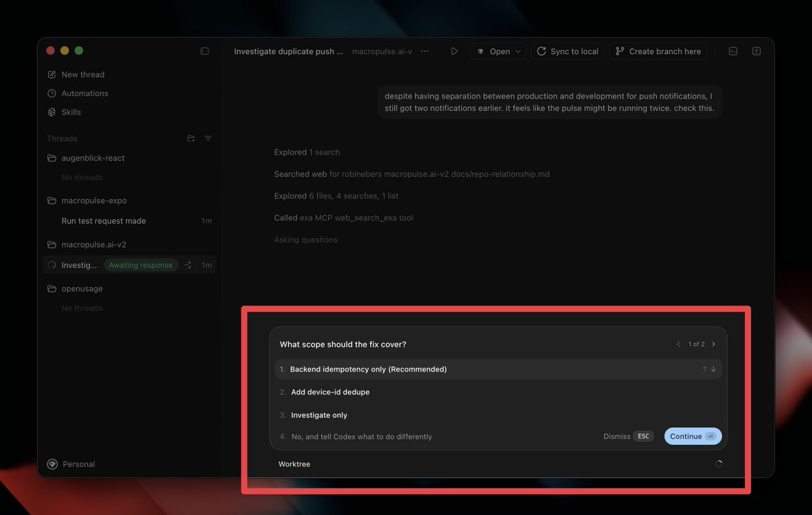The width and height of the screenshot is (812, 515).
Task: Click the add-folder icon beside Threads
Action: pyautogui.click(x=191, y=139)
